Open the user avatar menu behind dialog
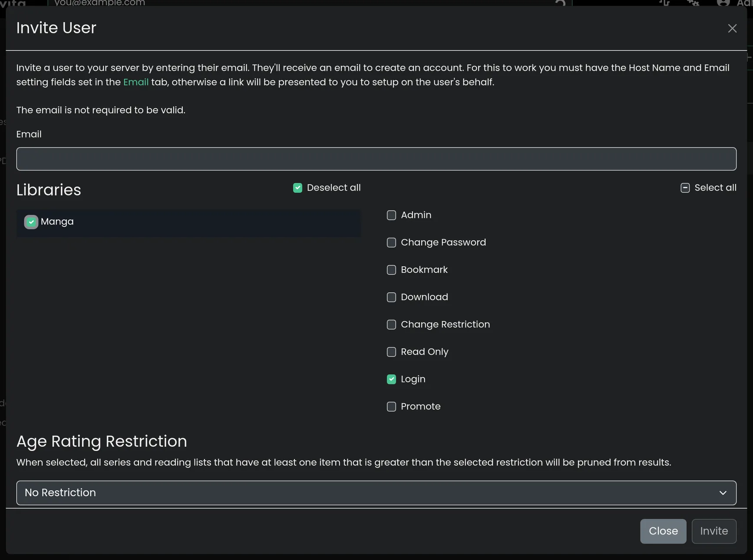Screen dimensions: 753x560 point(723,3)
